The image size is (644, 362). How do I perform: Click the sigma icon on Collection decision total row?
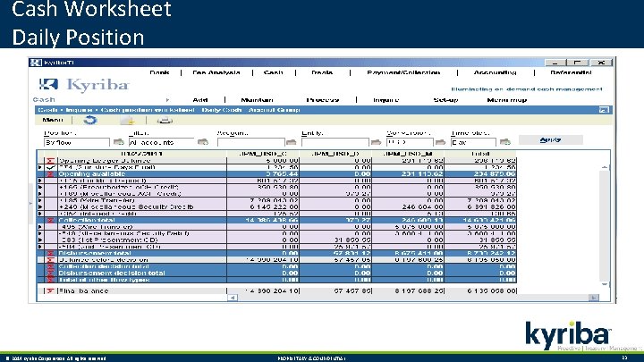[50, 266]
